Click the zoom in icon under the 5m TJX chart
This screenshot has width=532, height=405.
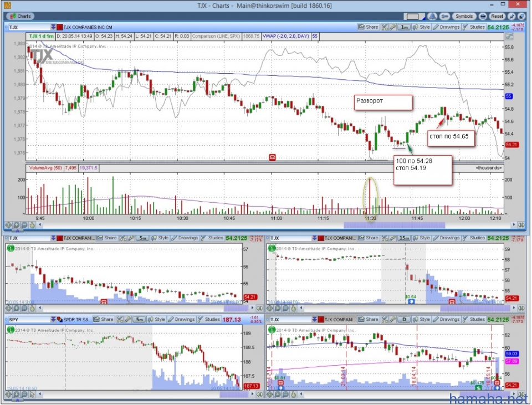coord(16,308)
